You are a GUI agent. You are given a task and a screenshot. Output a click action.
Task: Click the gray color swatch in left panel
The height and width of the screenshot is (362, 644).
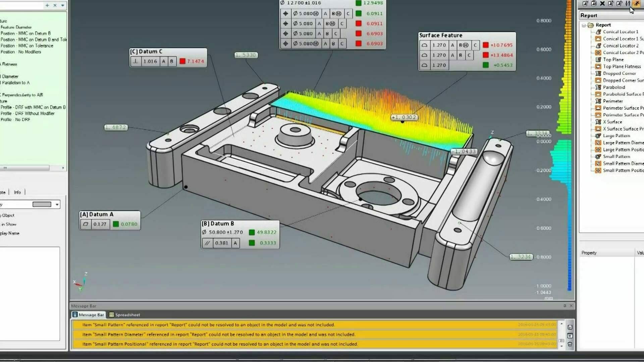pos(42,204)
